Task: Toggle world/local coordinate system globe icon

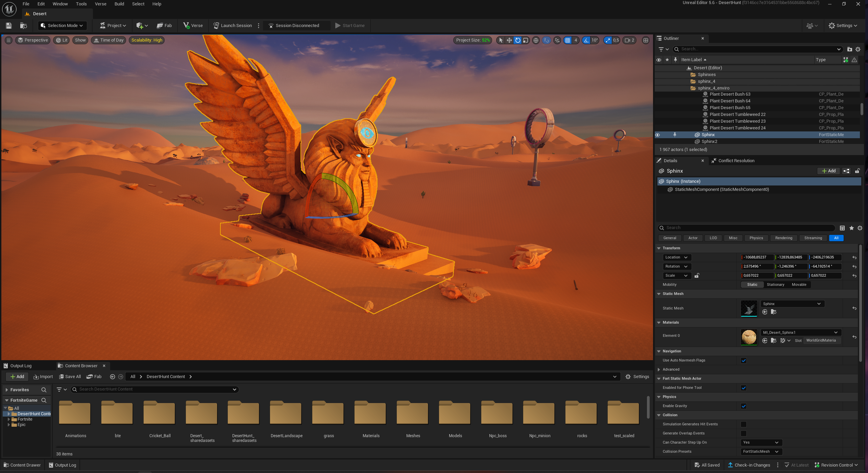Action: (536, 40)
